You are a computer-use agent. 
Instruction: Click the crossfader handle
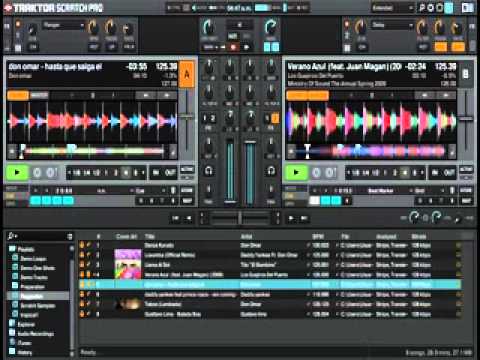click(x=240, y=219)
